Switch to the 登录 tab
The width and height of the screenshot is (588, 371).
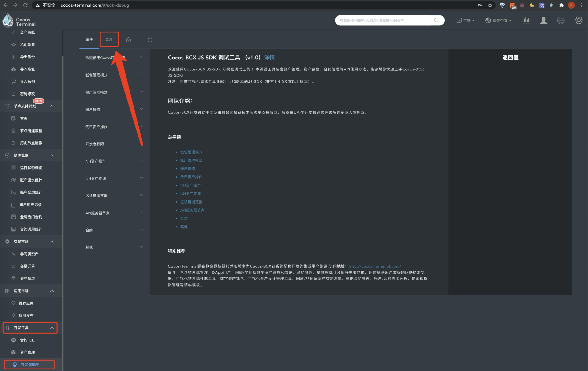(109, 39)
